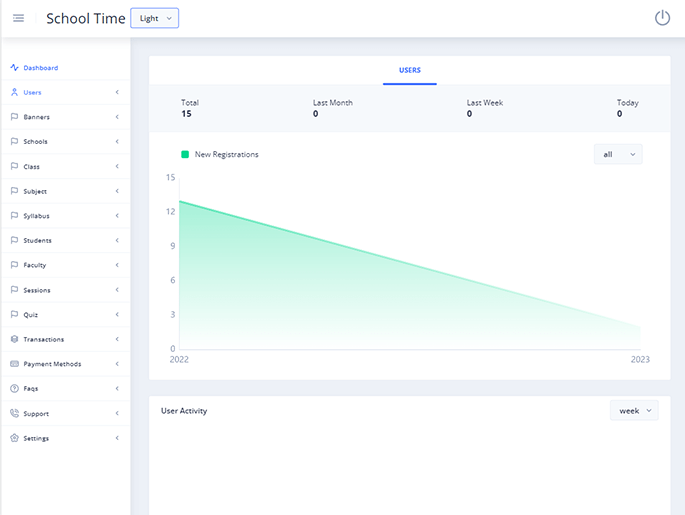Select the USERS tab

pyautogui.click(x=410, y=70)
